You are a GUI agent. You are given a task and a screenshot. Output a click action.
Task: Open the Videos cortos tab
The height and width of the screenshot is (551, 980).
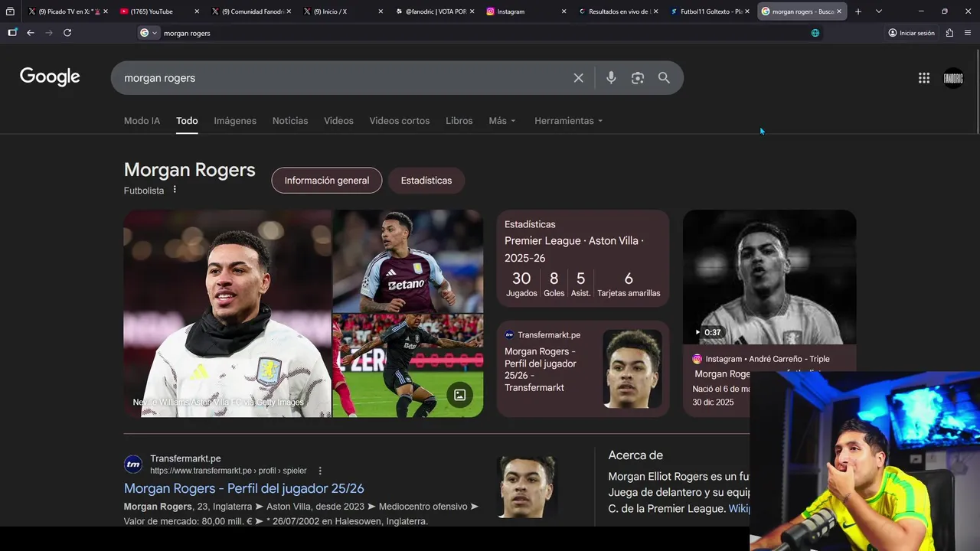(400, 121)
